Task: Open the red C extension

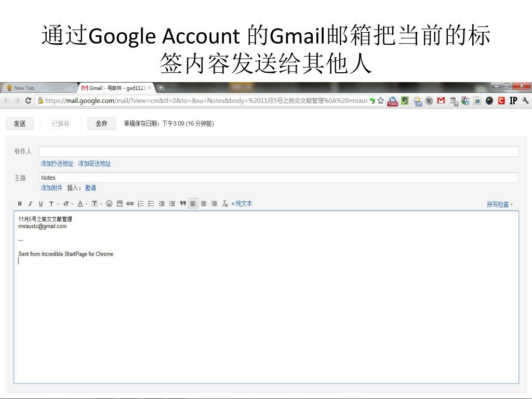Action: click(501, 100)
